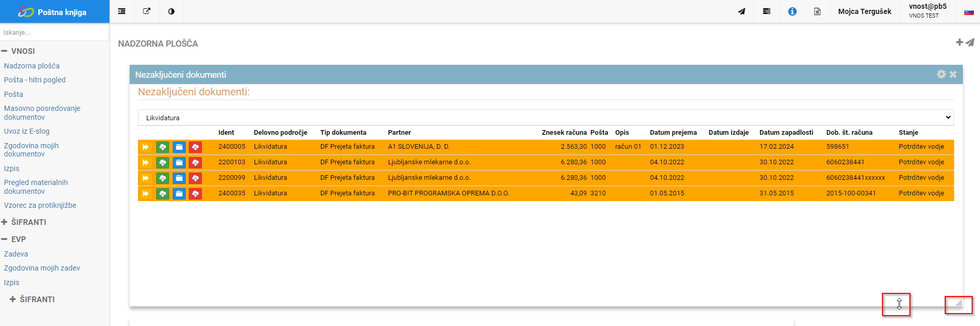Open the list view icon in top bar

(x=767, y=11)
